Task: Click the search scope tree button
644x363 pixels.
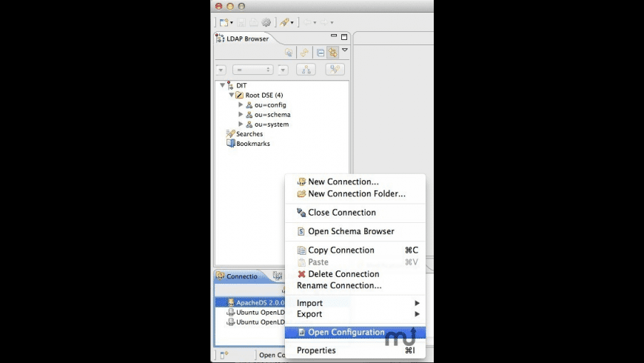Action: 306,70
